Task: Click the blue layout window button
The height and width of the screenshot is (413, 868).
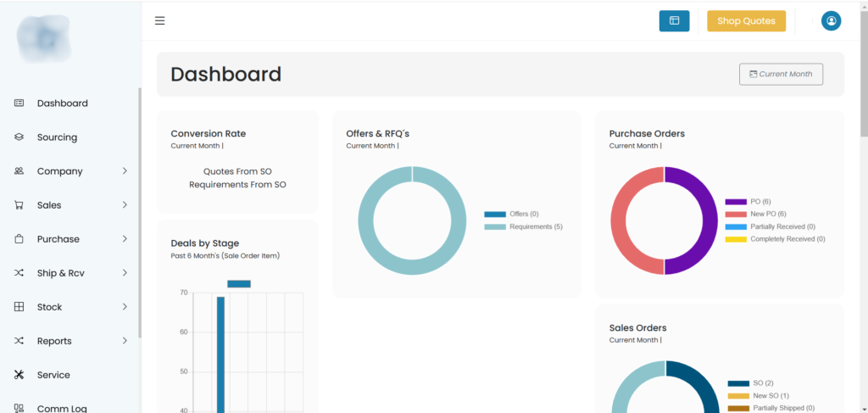Action: coord(674,21)
